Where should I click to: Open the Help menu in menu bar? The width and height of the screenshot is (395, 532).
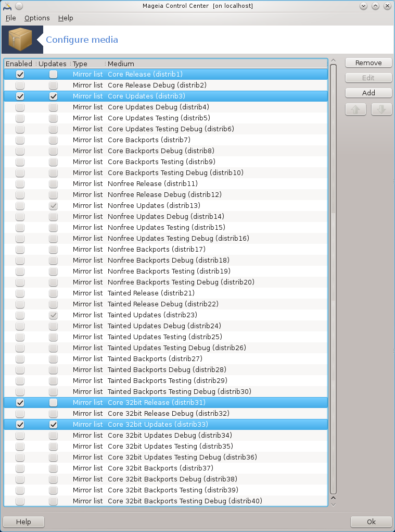click(x=66, y=18)
